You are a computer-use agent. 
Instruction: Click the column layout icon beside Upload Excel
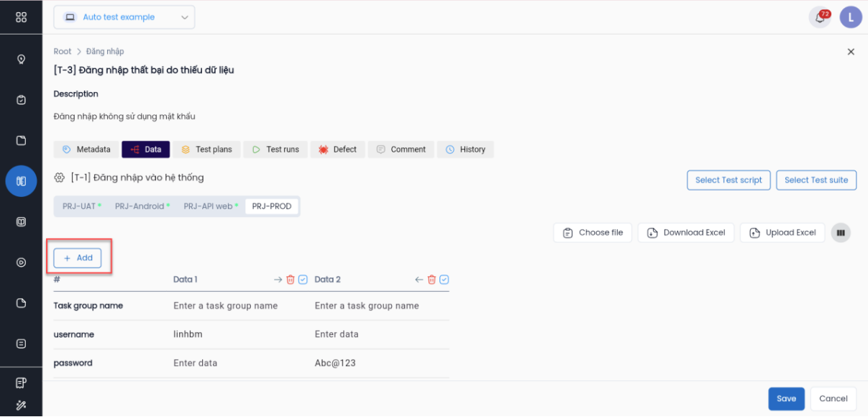(x=841, y=233)
